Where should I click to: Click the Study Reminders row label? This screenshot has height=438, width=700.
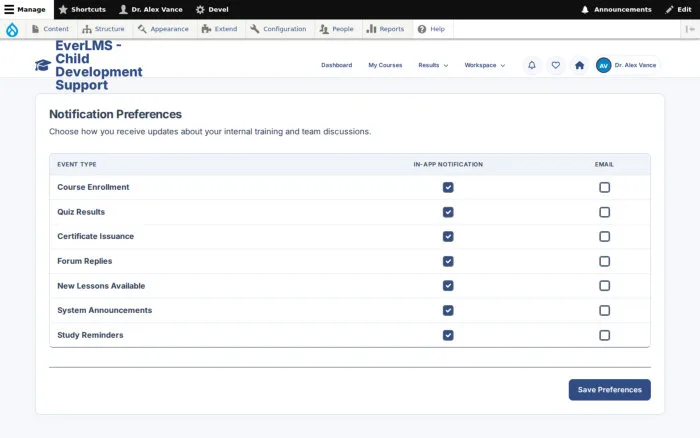(x=90, y=335)
